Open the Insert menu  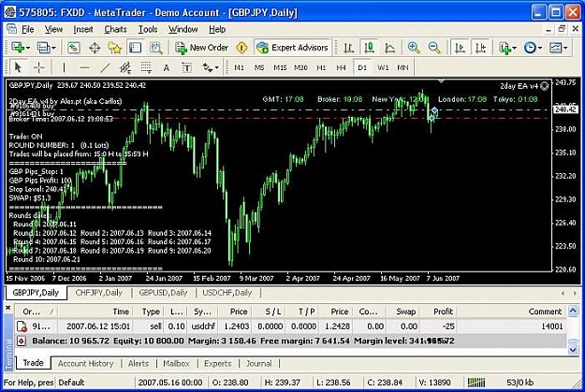(x=82, y=29)
